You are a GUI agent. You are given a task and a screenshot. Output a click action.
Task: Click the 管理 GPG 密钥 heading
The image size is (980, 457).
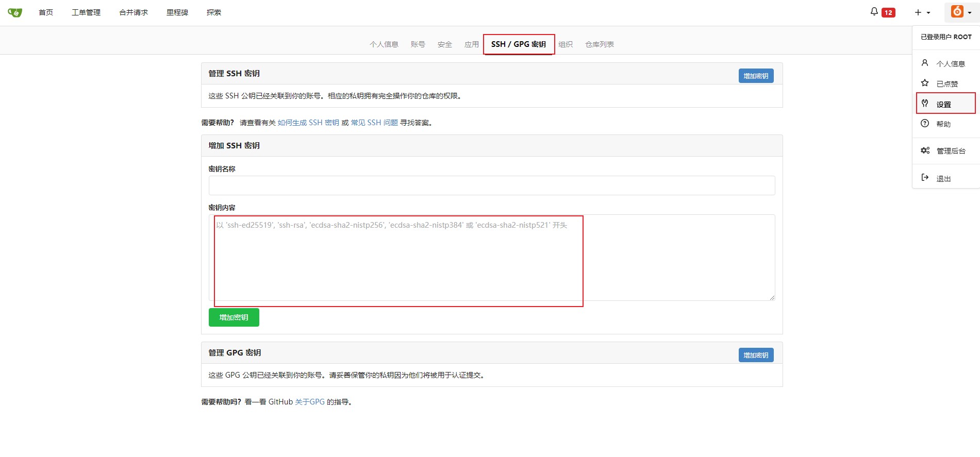pos(235,353)
